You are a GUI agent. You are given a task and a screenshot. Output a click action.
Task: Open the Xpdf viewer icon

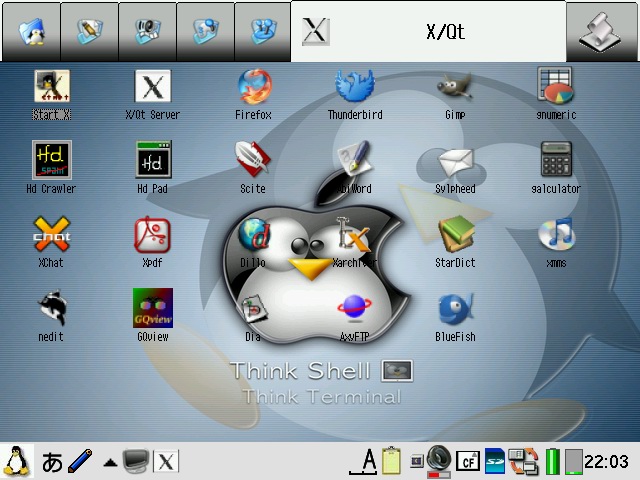(x=152, y=236)
